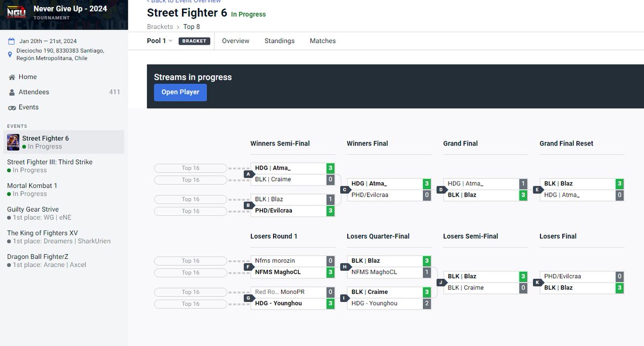Click HDG - Younghou in Losers Round 1
The width and height of the screenshot is (644, 346).
289,304
